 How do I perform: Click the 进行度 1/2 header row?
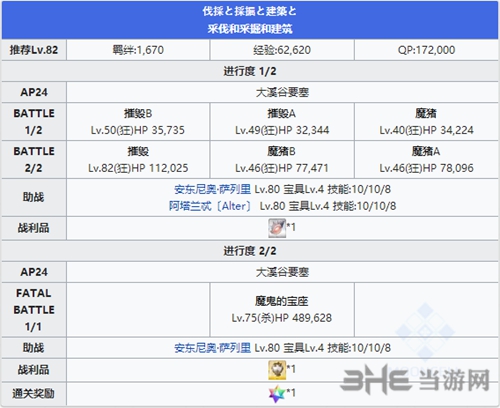coord(250,71)
